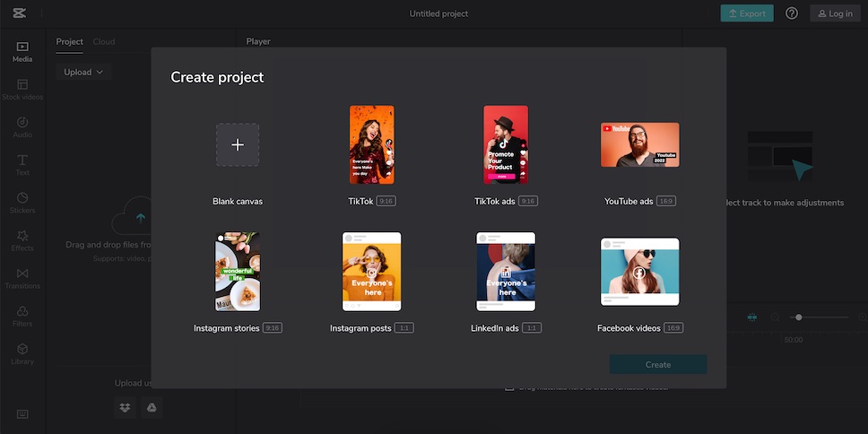
Task: Click the Log in button
Action: [x=835, y=13]
